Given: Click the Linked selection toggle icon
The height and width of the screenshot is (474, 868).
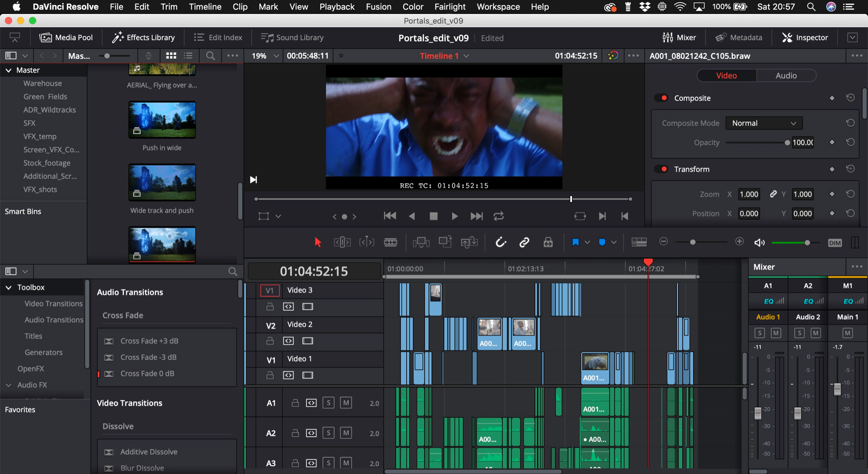Looking at the screenshot, I should (524, 242).
